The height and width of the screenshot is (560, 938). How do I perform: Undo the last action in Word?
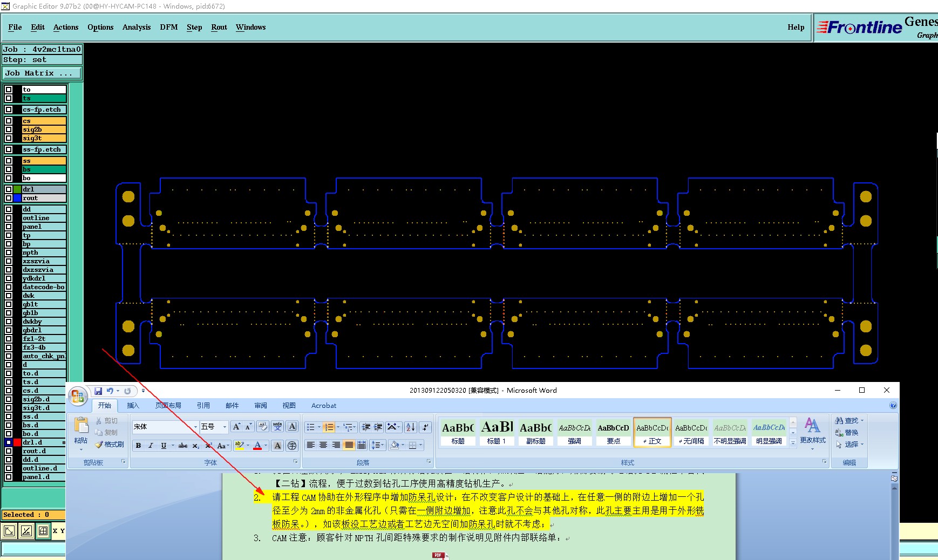(x=110, y=391)
